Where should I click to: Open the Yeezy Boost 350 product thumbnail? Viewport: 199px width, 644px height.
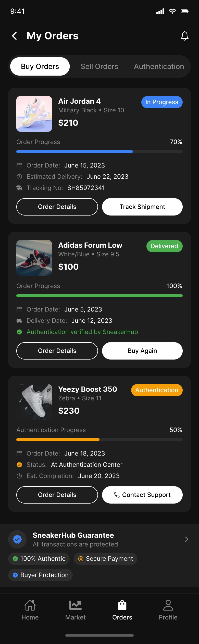tap(34, 402)
